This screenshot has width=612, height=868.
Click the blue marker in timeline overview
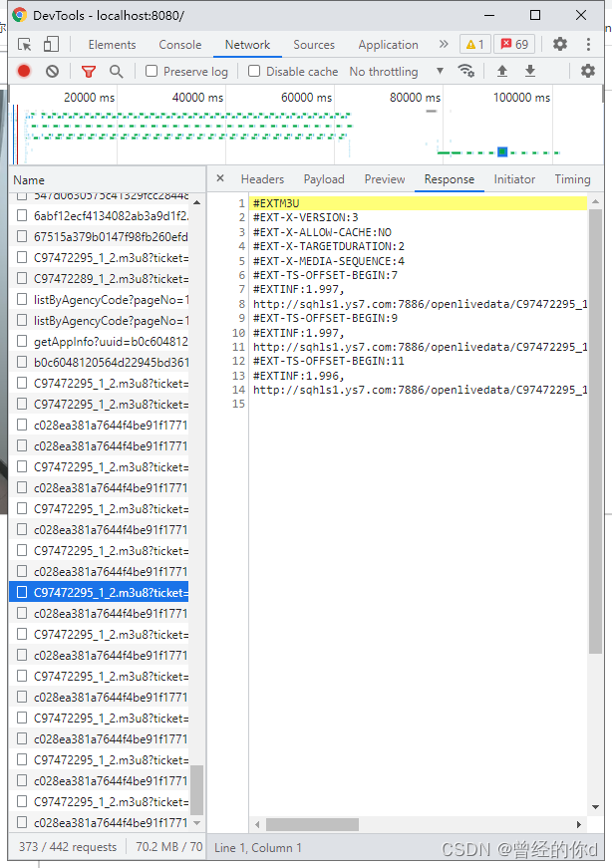pyautogui.click(x=502, y=151)
